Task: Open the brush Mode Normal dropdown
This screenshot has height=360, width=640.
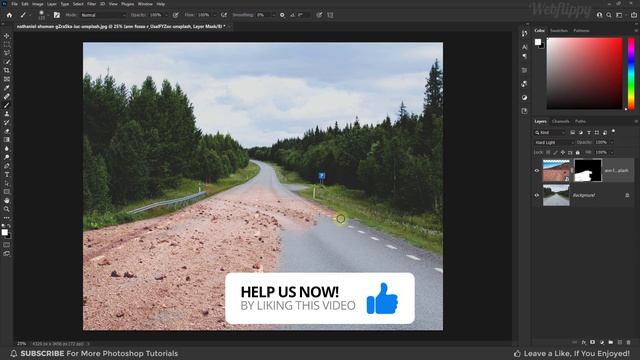Action: pyautogui.click(x=103, y=15)
